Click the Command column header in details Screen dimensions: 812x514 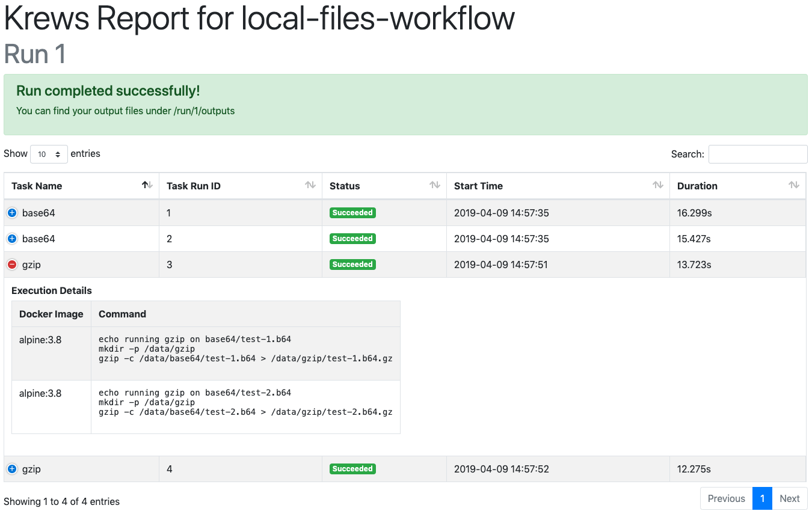pos(122,314)
